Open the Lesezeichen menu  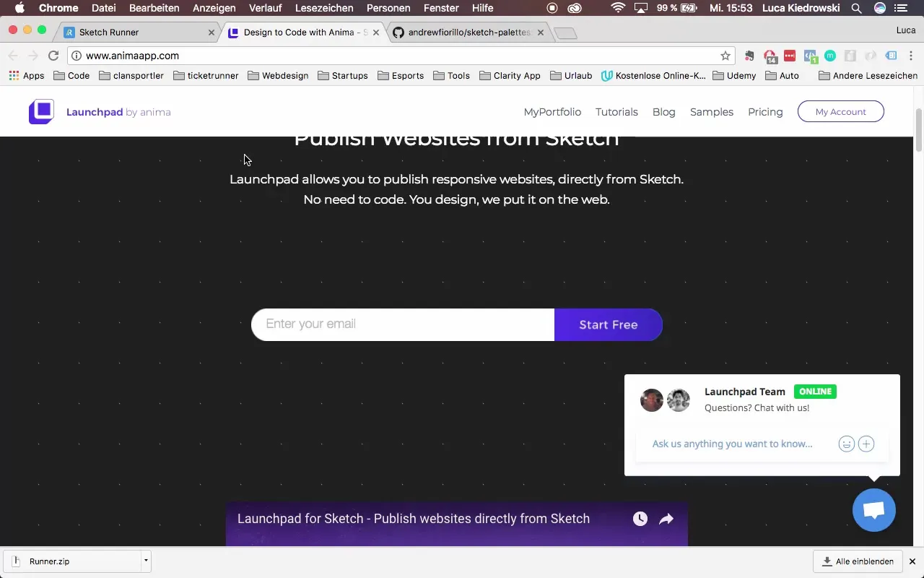pyautogui.click(x=325, y=9)
